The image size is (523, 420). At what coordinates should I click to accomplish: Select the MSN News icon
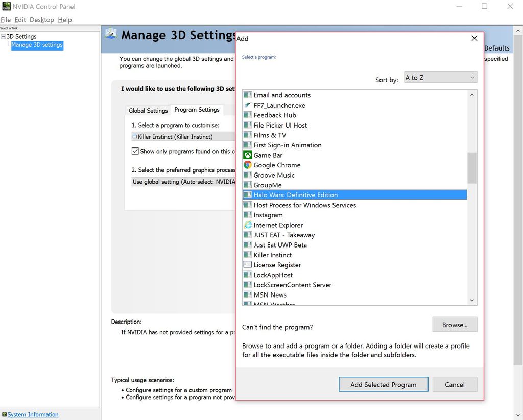[247, 294]
